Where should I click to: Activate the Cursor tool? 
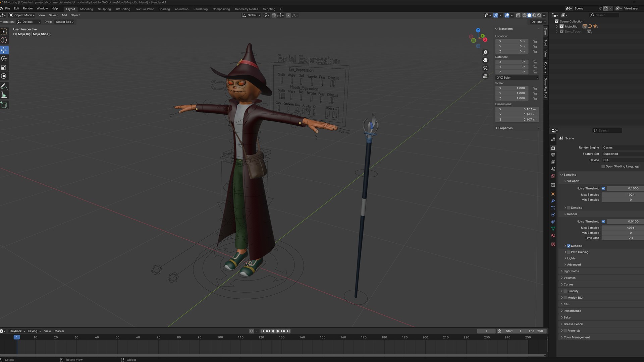click(4, 40)
